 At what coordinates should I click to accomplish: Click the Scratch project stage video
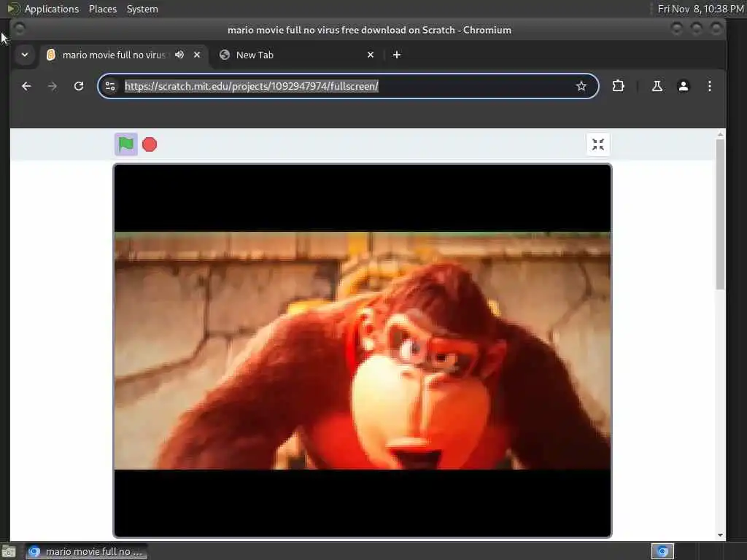[363, 351]
